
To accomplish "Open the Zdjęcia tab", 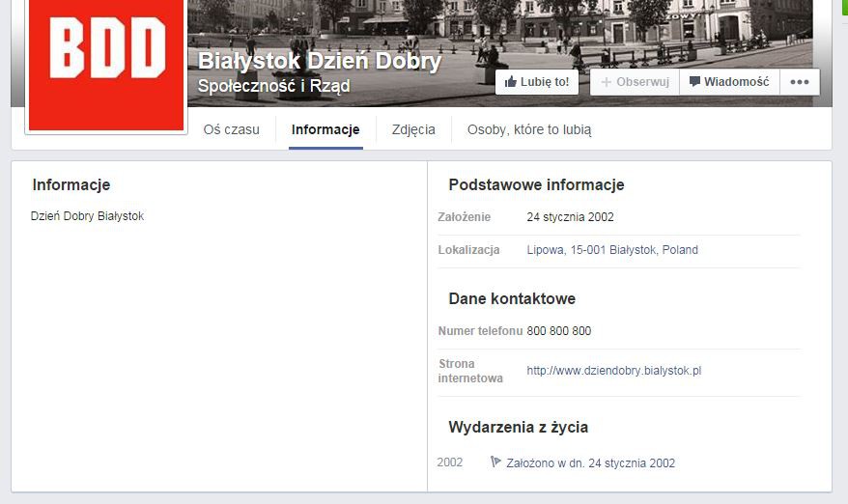I will pyautogui.click(x=413, y=129).
